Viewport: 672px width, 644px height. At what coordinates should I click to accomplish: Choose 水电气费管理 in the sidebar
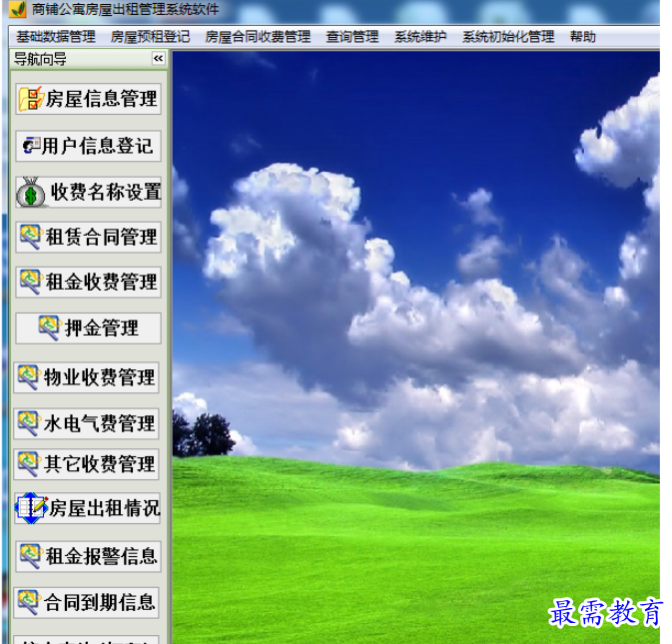86,423
